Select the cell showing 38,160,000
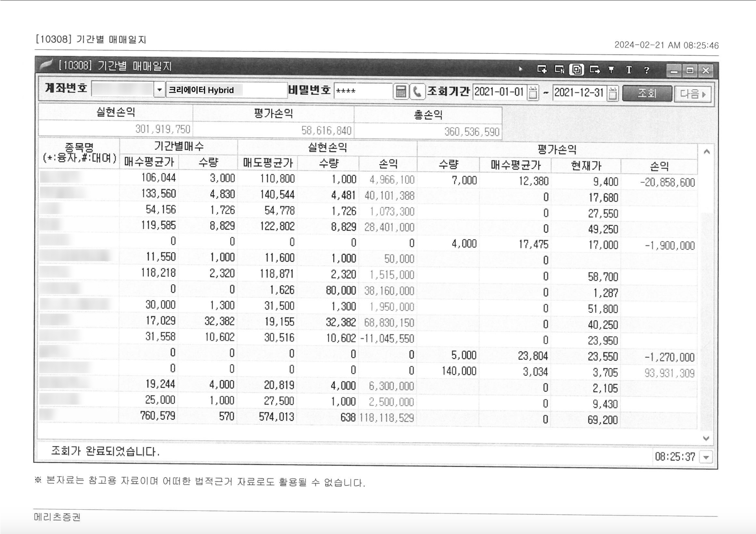 click(388, 291)
